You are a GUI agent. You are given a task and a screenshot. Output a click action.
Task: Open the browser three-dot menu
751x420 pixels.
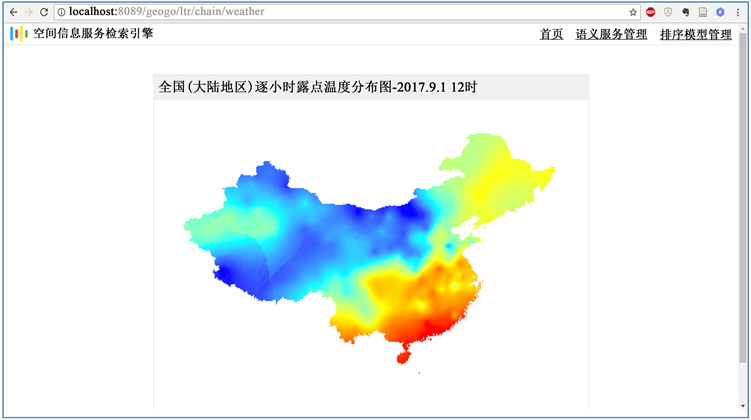point(738,12)
